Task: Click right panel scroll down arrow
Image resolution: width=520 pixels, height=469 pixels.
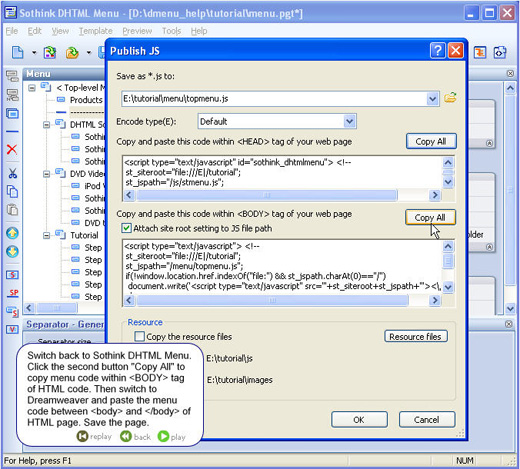Action: (510, 308)
